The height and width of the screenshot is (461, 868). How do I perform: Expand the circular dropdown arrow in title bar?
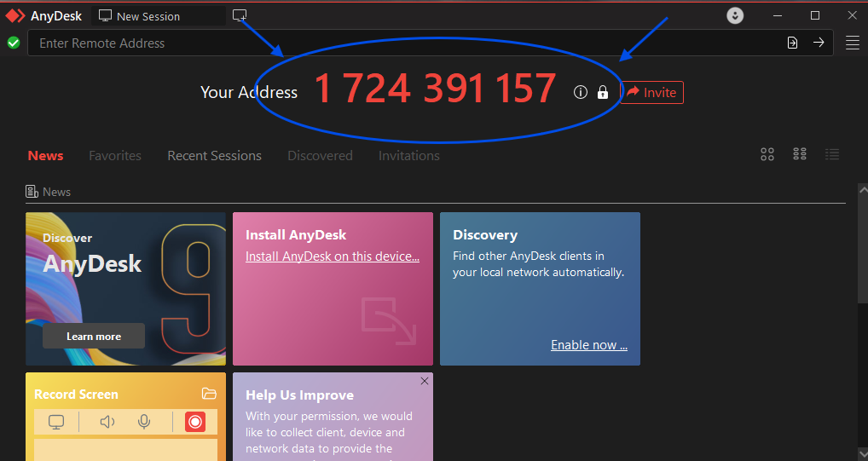point(735,15)
